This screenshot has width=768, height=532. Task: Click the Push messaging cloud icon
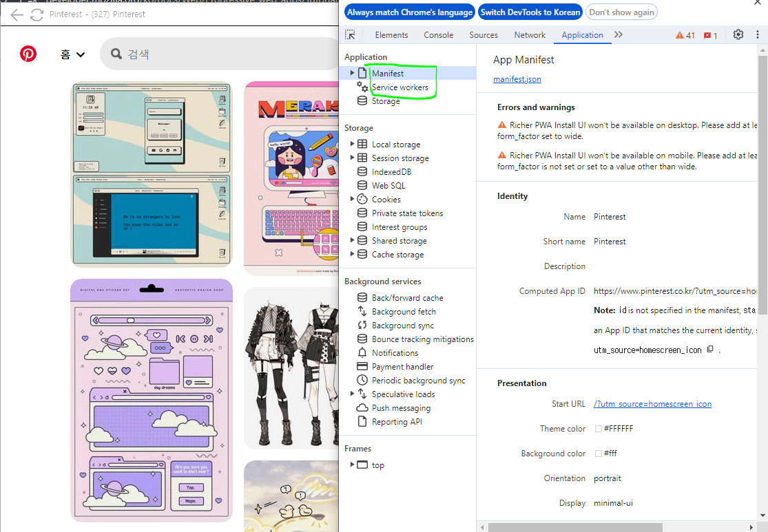point(362,407)
